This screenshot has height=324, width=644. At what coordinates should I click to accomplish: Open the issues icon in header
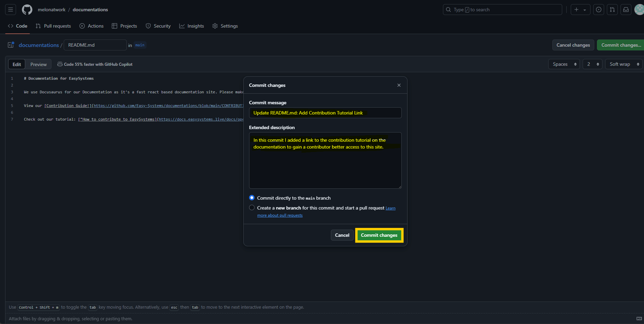coord(598,10)
